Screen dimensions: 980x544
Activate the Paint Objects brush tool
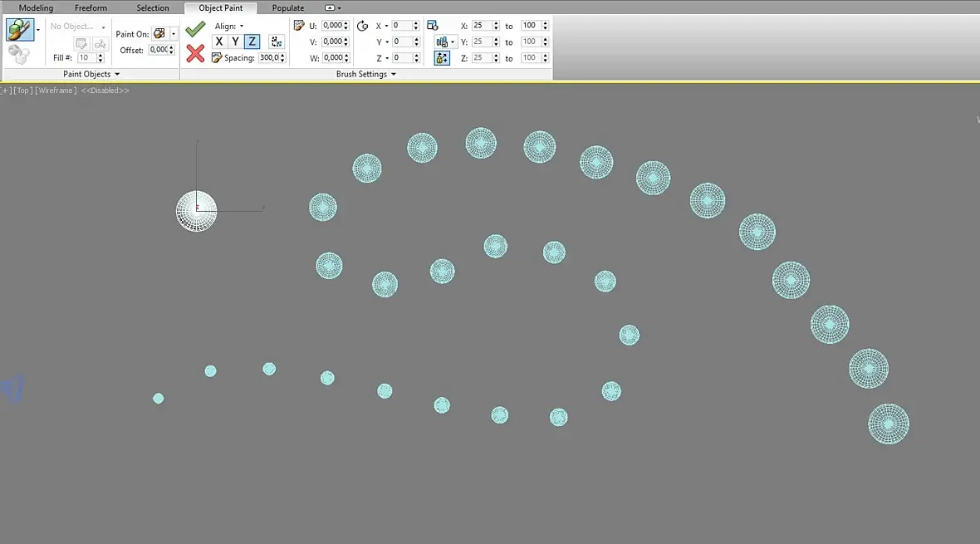(19, 29)
